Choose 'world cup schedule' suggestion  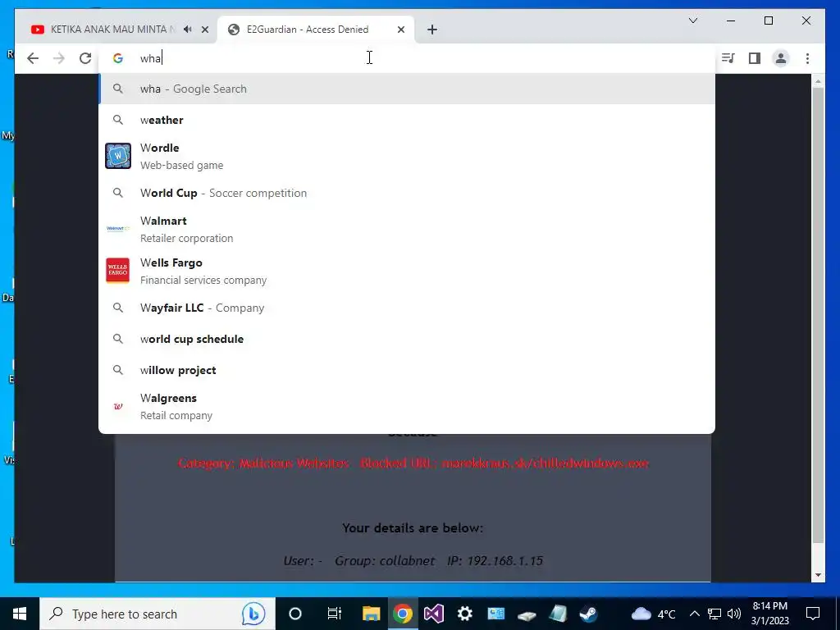[x=407, y=339]
